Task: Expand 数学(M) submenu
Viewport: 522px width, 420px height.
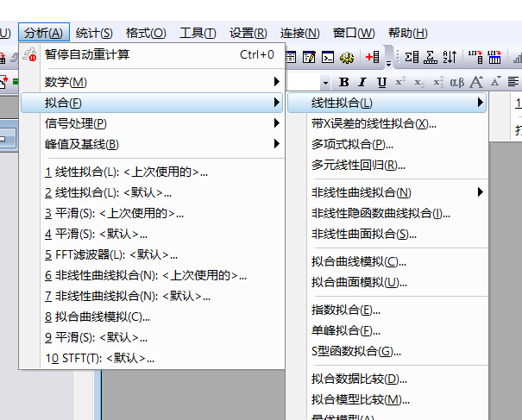Action: tap(276, 82)
